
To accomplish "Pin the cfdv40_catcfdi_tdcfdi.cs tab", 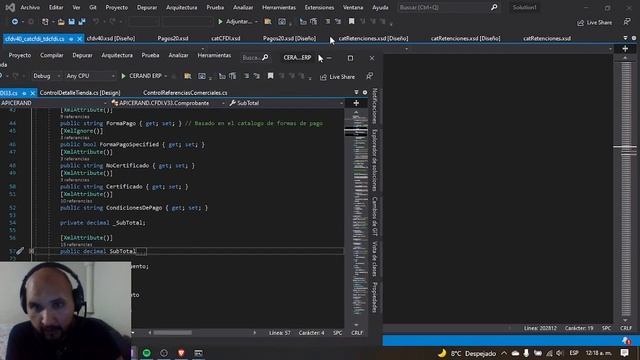I will (71, 39).
